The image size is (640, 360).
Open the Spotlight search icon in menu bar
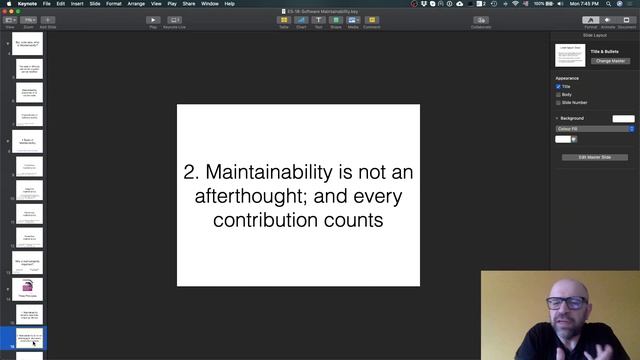[609, 4]
